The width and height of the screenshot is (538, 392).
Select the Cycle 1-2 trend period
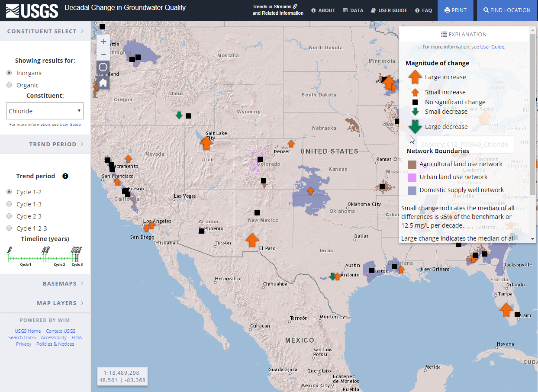coord(9,192)
